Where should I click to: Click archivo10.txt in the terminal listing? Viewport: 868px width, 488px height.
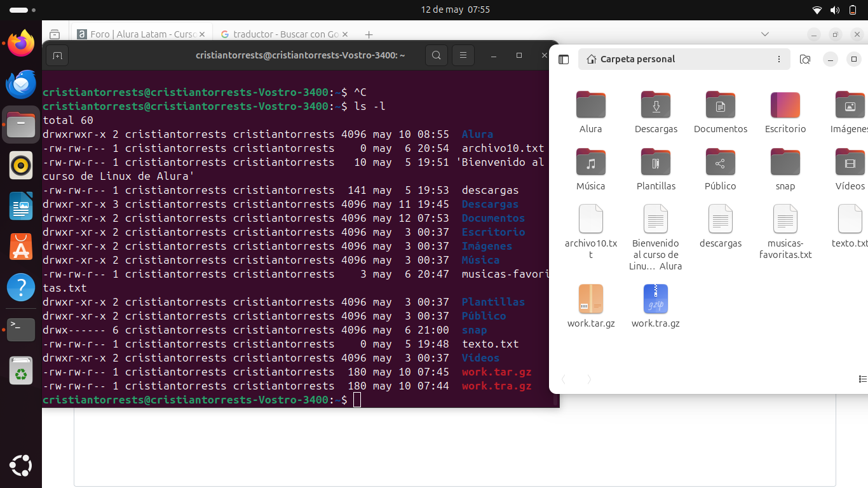503,148
